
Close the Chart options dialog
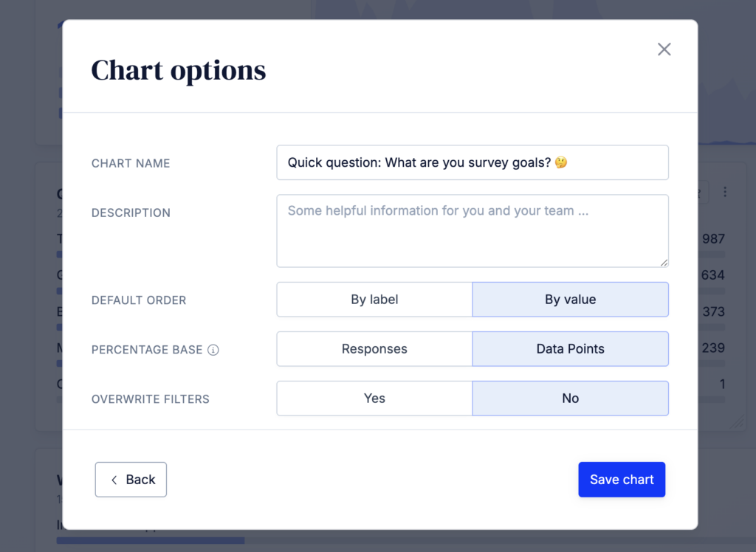pos(664,49)
